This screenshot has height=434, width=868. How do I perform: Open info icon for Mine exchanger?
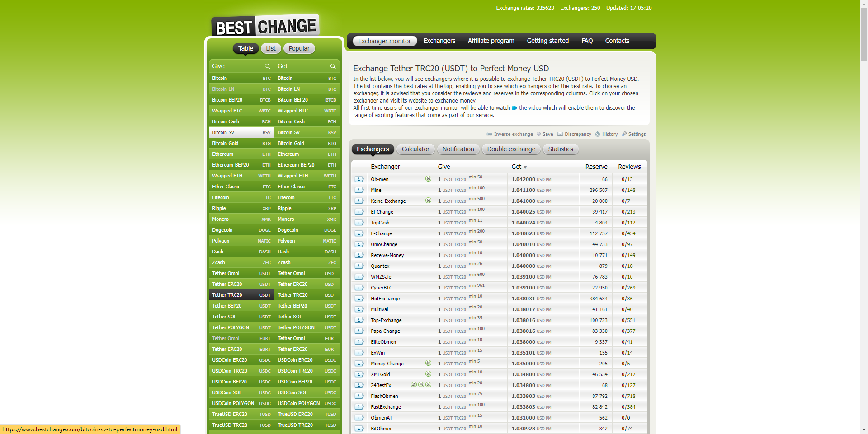pyautogui.click(x=359, y=190)
